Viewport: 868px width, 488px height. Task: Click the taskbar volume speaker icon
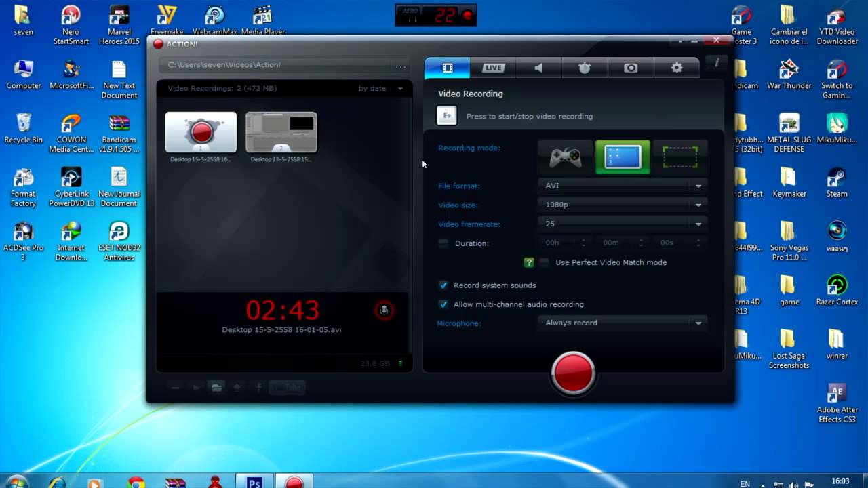[x=792, y=484]
